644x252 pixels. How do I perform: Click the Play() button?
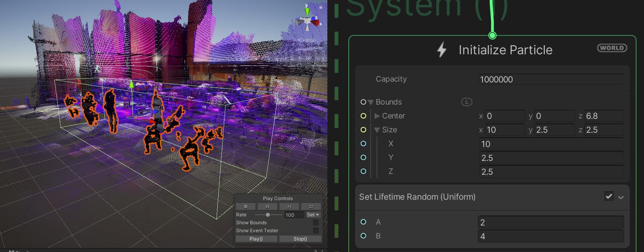[x=256, y=239]
